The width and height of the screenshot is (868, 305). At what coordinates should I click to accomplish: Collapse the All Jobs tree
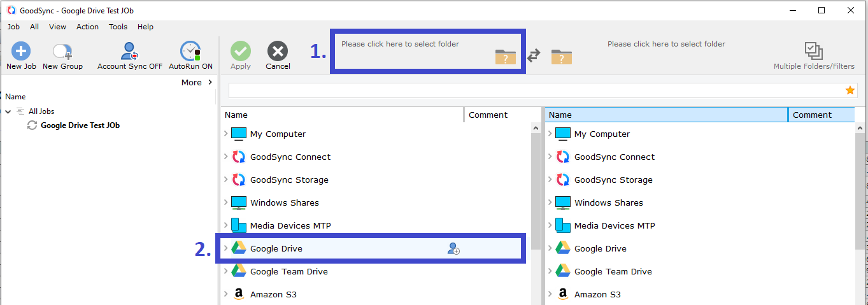[8, 111]
